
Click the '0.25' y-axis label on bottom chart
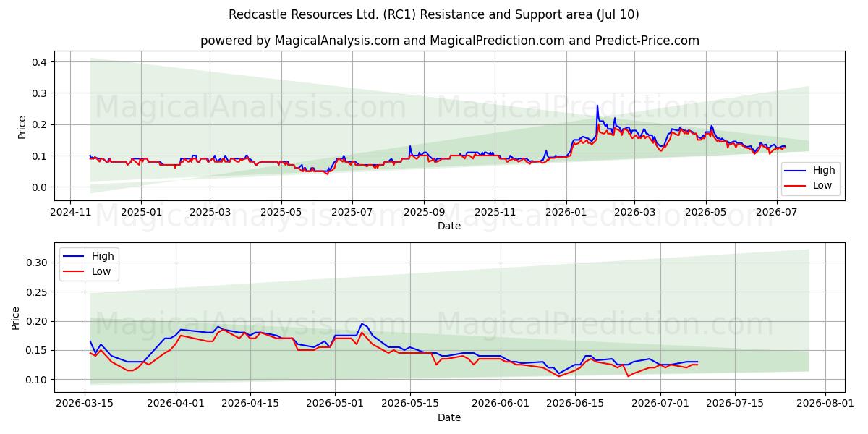coord(37,292)
